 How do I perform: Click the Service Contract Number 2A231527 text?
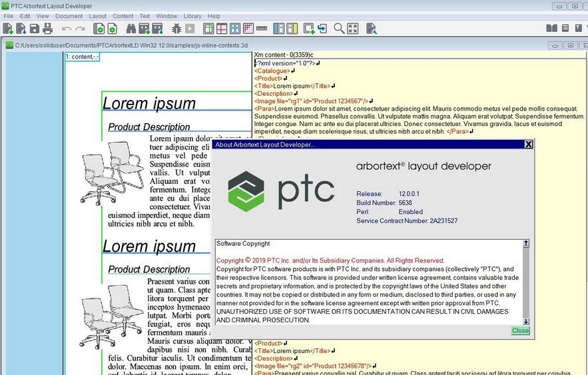407,221
